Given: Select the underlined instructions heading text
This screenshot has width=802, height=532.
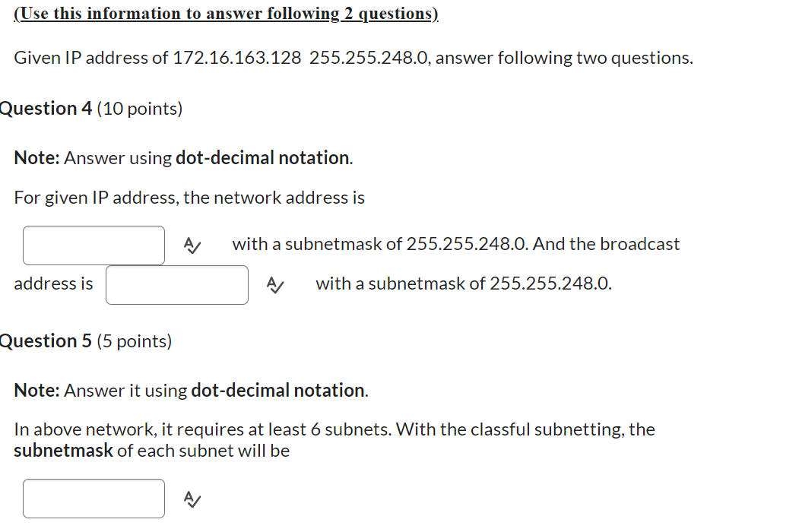Looking at the screenshot, I should tap(226, 13).
